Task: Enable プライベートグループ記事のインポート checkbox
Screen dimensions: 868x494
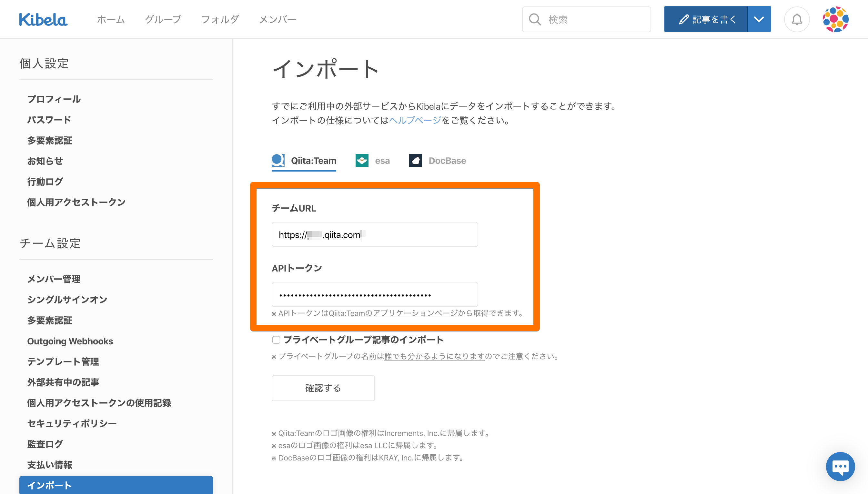Action: pos(276,340)
